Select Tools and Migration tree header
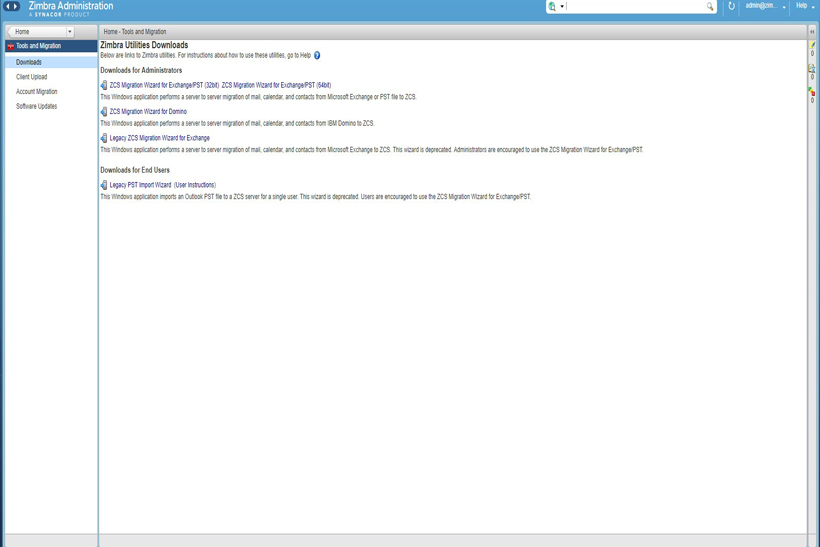The height and width of the screenshot is (547, 820). (x=51, y=46)
